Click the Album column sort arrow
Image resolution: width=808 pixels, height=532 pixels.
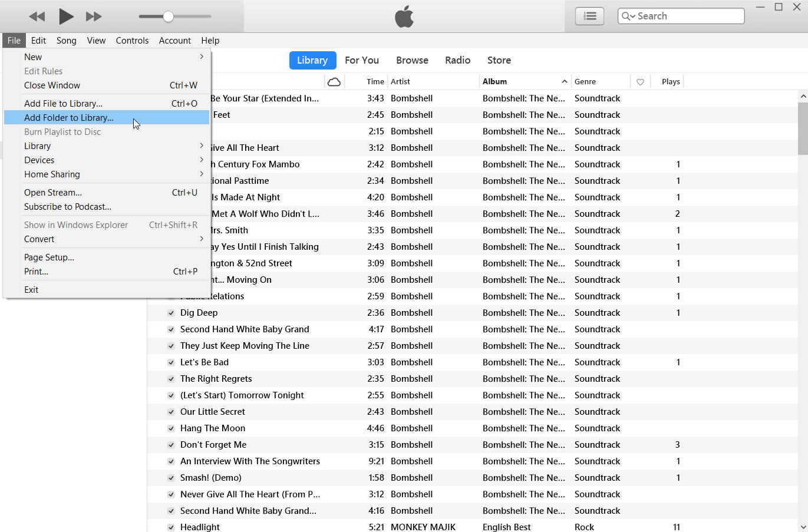coord(565,82)
